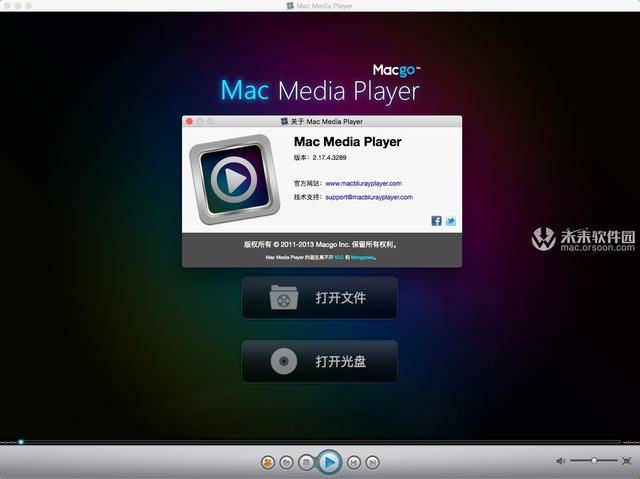Click the Mongoose link in About footer
Image resolution: width=640 pixels, height=479 pixels.
click(362, 257)
